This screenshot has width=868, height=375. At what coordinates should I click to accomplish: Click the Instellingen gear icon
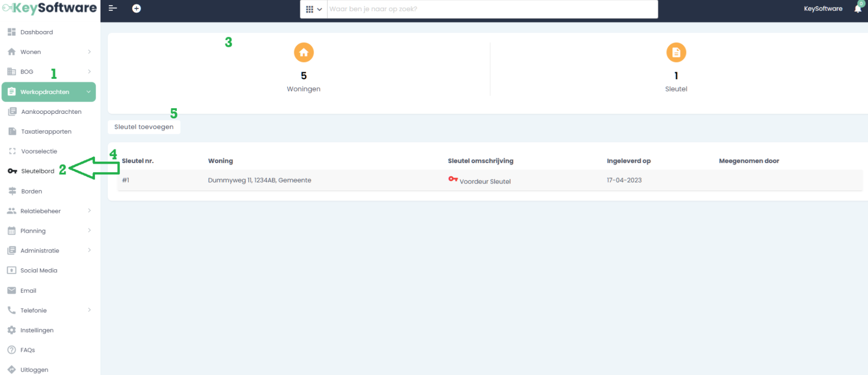[x=12, y=330]
